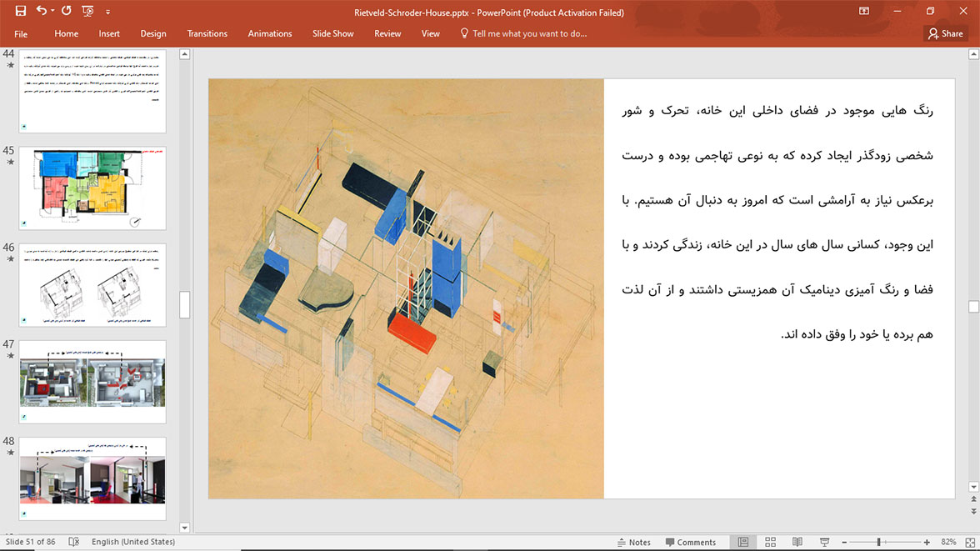Click the transition star beside slide 47

10,356
